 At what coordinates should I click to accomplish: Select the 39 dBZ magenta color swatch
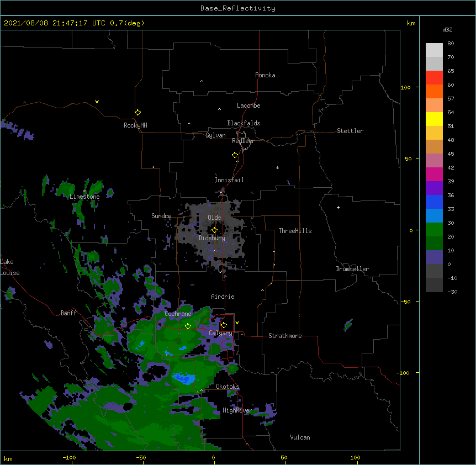click(x=434, y=174)
